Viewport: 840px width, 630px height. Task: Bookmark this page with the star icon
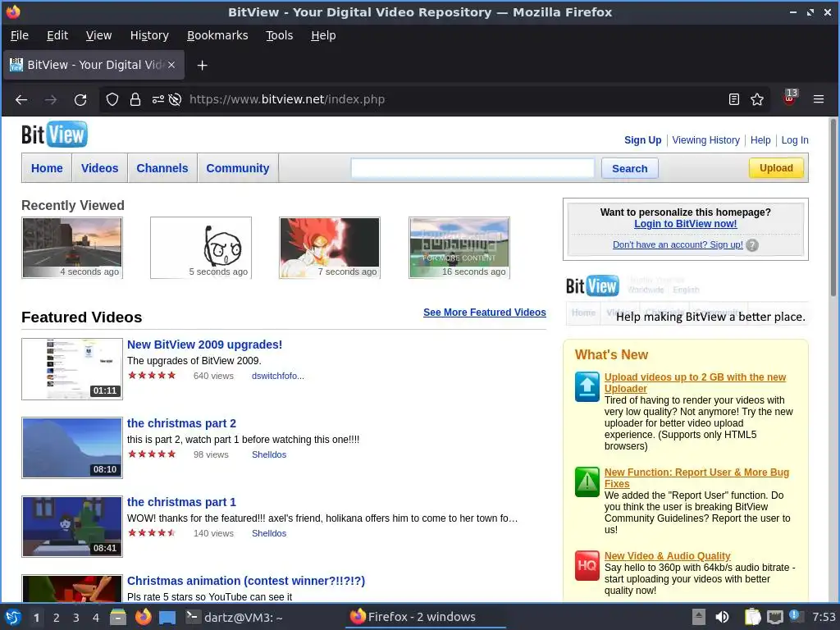click(757, 99)
